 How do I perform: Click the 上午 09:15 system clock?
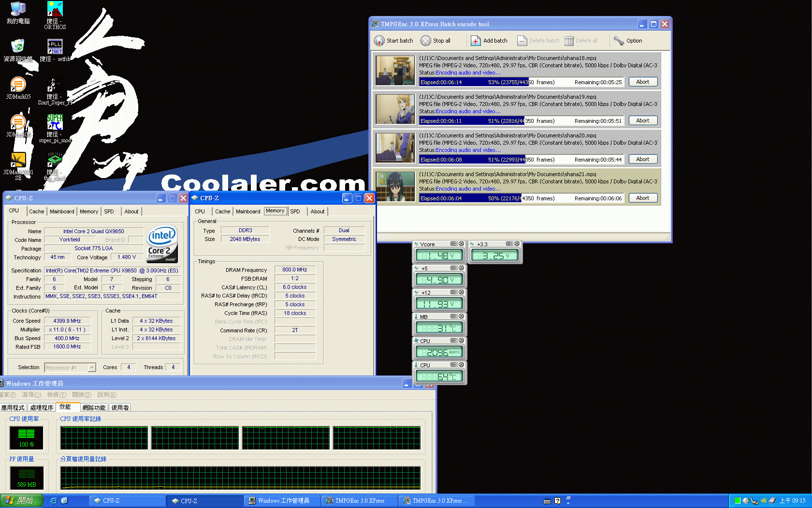(793, 501)
